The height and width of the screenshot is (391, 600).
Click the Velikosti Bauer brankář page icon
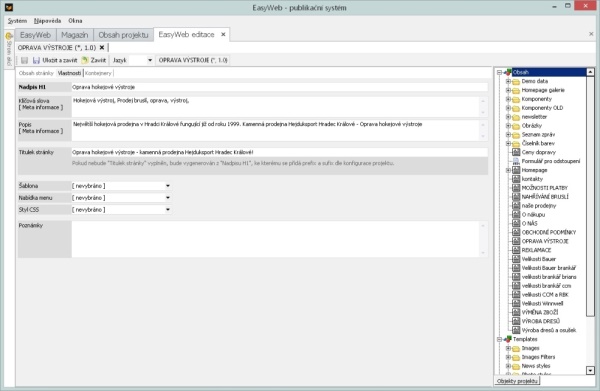tap(516, 268)
